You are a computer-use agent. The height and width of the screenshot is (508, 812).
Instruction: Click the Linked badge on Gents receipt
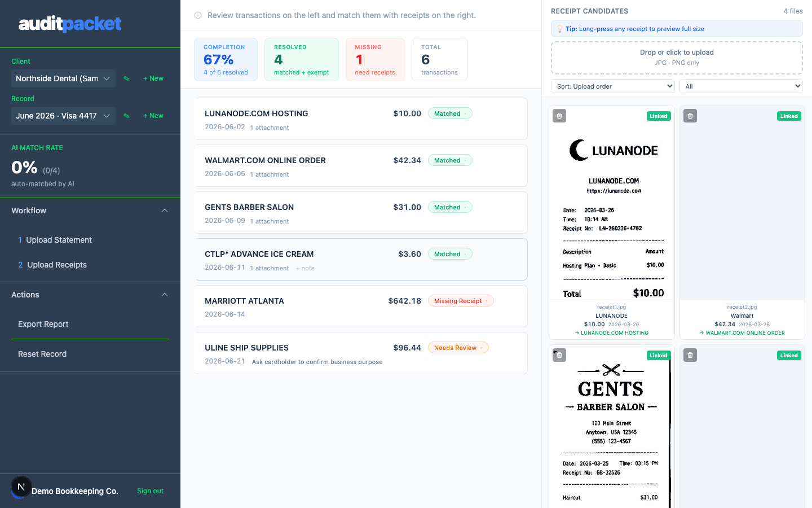(x=659, y=356)
